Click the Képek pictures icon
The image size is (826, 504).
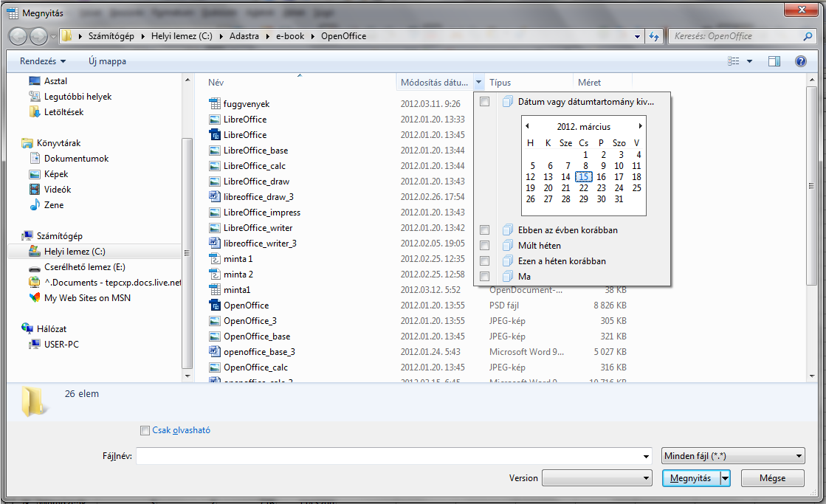pyautogui.click(x=35, y=174)
